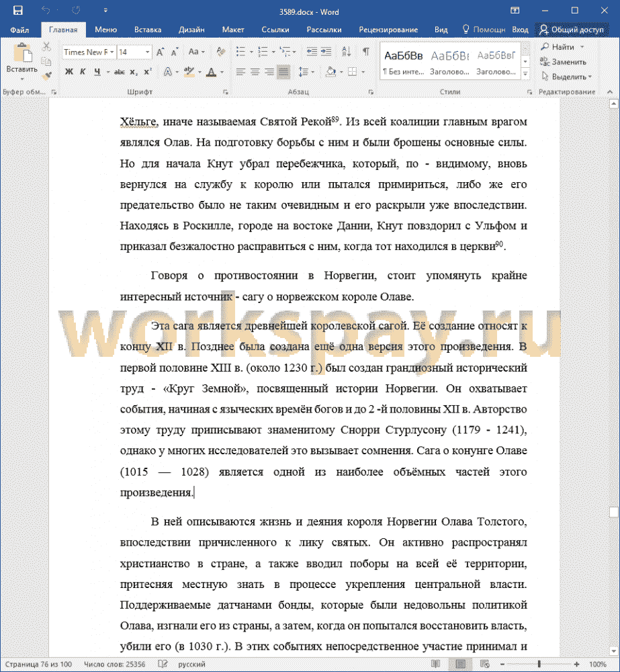
Task: Click the Undo arrow icon
Action: 46,10
